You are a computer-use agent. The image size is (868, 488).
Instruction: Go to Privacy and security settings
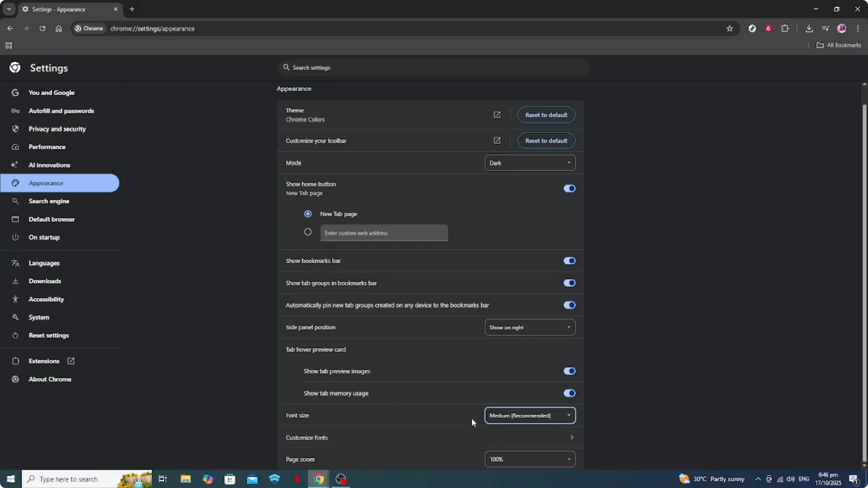pyautogui.click(x=57, y=129)
